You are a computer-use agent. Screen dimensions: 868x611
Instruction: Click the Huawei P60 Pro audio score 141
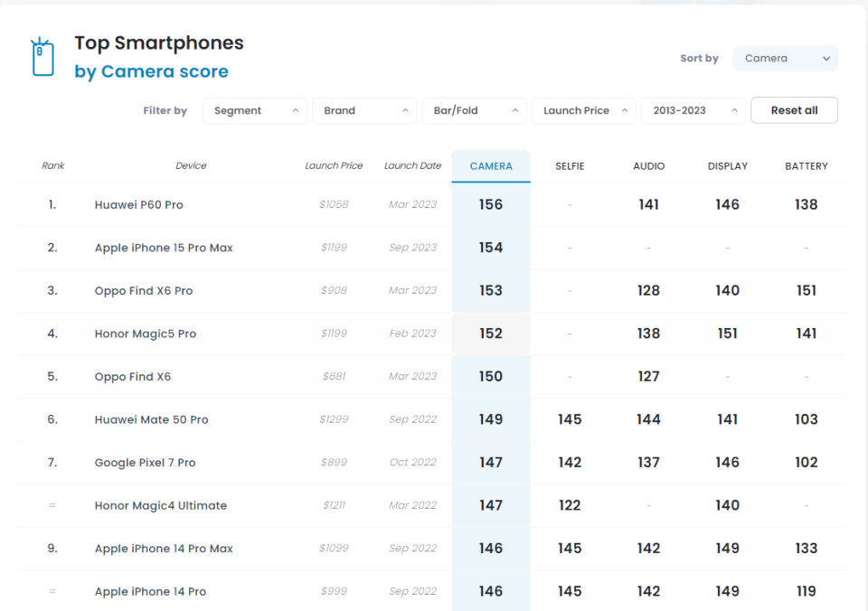point(649,205)
